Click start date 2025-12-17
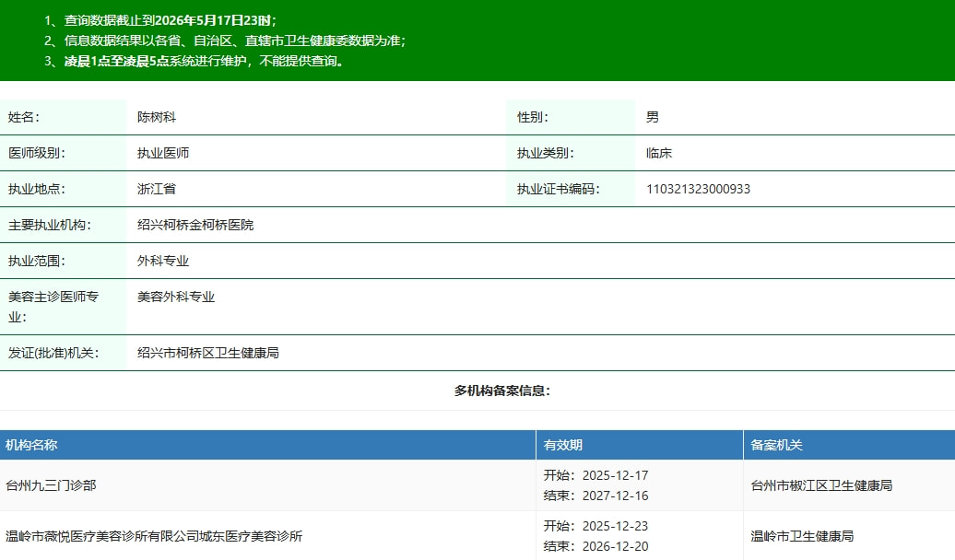The width and height of the screenshot is (955, 560). pyautogui.click(x=615, y=475)
